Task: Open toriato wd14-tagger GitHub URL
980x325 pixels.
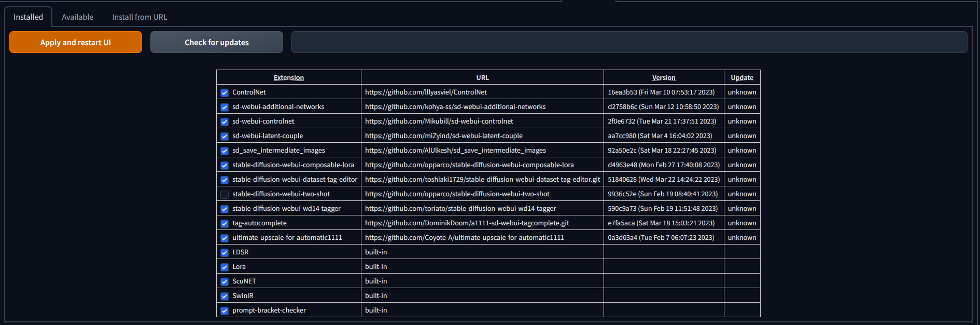Action: pos(460,208)
